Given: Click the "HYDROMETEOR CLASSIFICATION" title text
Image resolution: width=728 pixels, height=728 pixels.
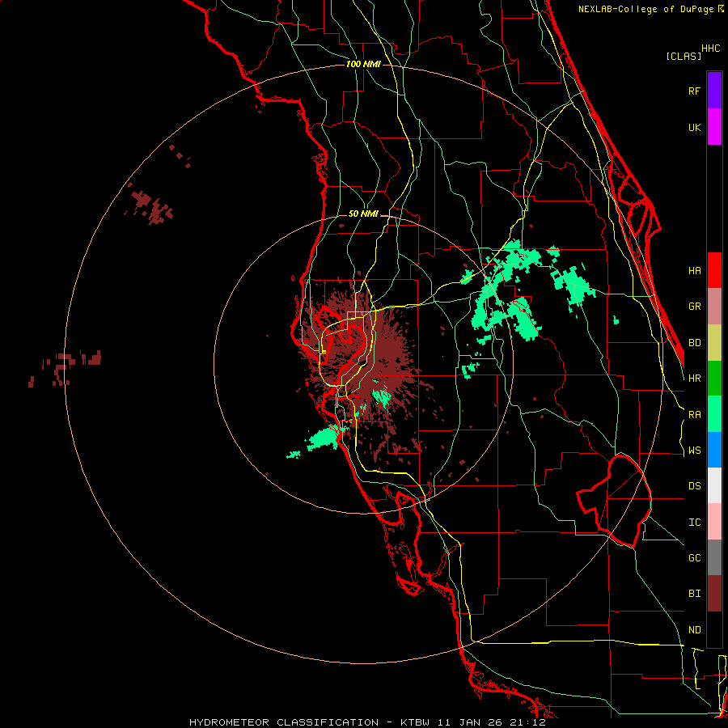Looking at the screenshot, I should [284, 722].
